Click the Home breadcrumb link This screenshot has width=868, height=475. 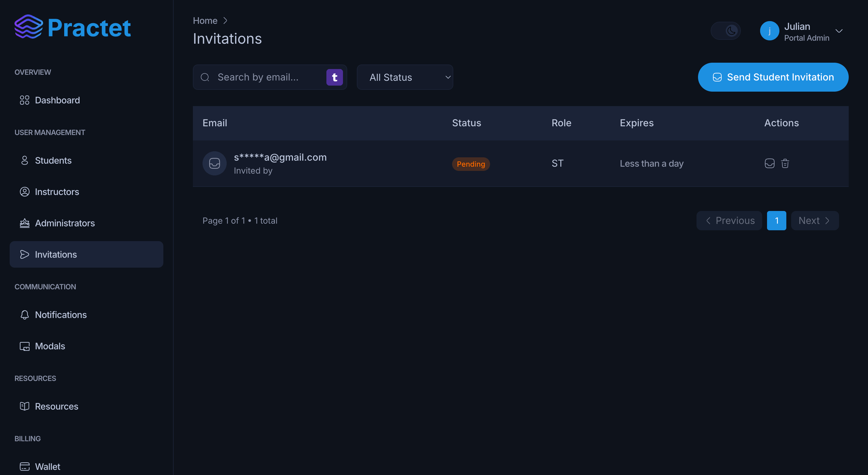pyautogui.click(x=205, y=20)
